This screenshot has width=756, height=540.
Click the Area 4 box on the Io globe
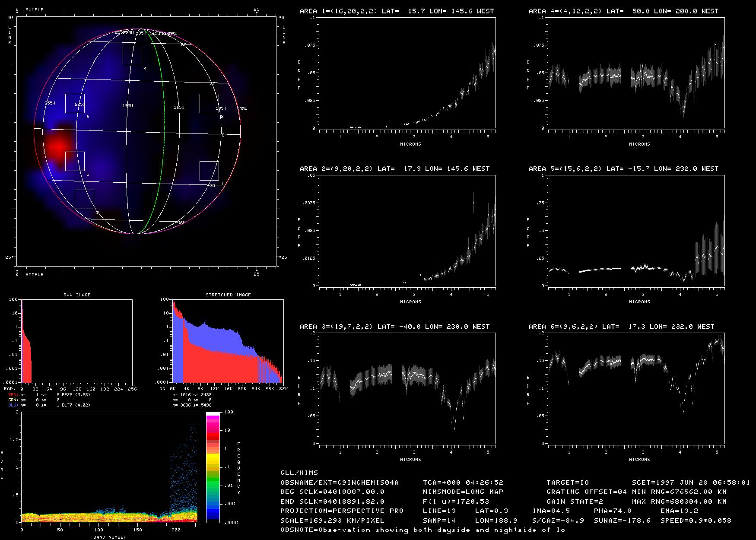(x=132, y=55)
